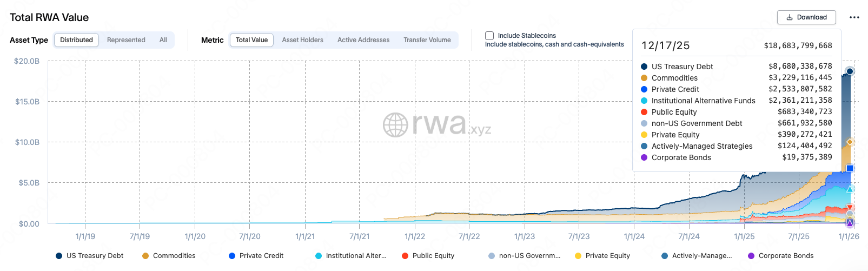Screen dimensions: 868x271
Task: Show the Active Addresses metric
Action: point(363,40)
